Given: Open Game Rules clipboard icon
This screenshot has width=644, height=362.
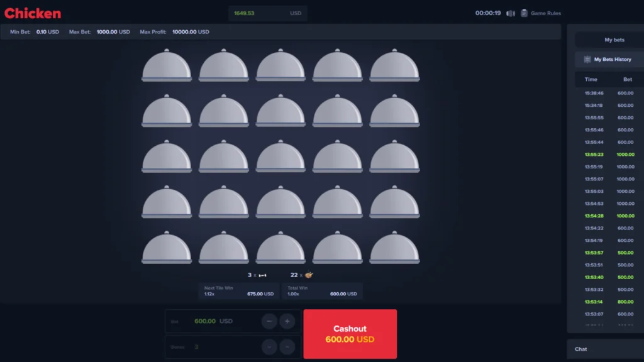Looking at the screenshot, I should pyautogui.click(x=524, y=13).
